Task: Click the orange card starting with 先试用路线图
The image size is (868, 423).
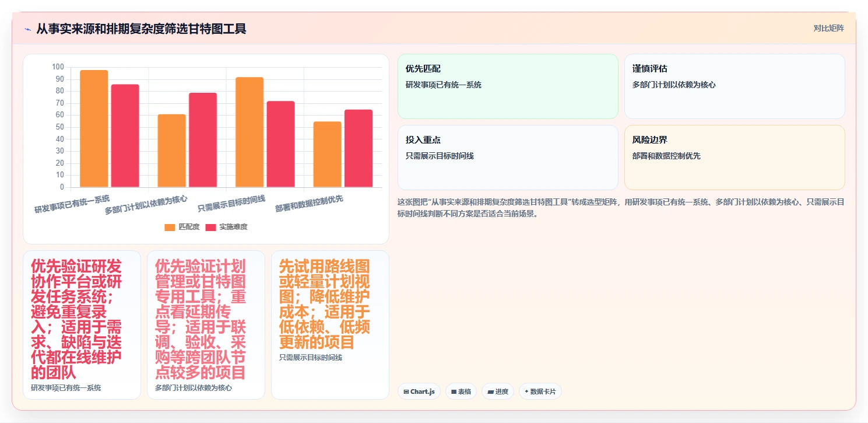Action: [x=331, y=325]
